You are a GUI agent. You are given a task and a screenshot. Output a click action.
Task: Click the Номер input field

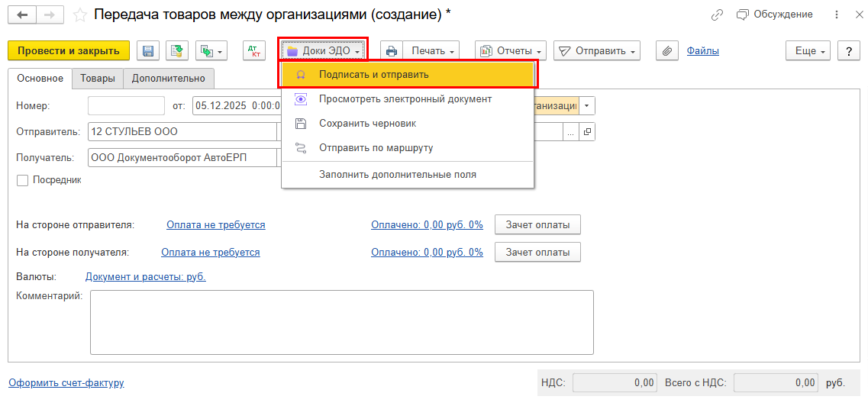pos(126,106)
